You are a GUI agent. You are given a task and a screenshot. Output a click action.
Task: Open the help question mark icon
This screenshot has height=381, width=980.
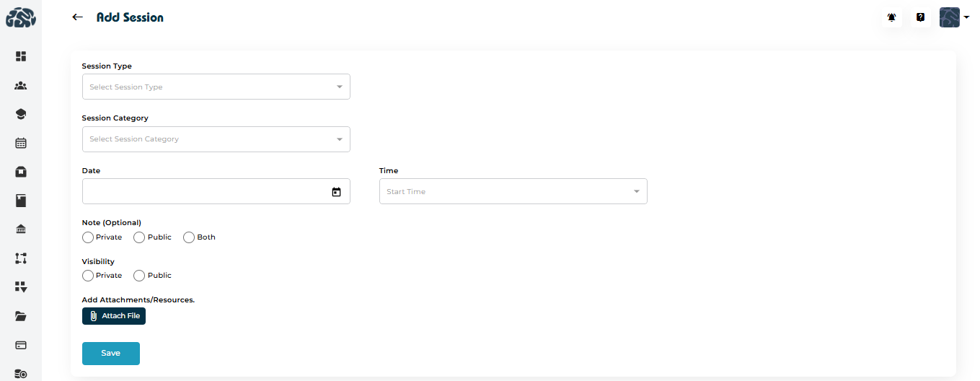coord(921,17)
